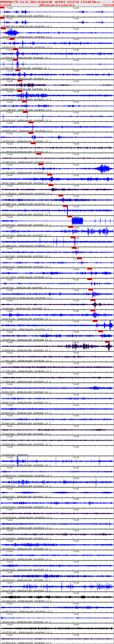Viewport: 114px width, 644px height.
Task: Select the UW BHW EHZ station label
Action: [x=26, y=487]
